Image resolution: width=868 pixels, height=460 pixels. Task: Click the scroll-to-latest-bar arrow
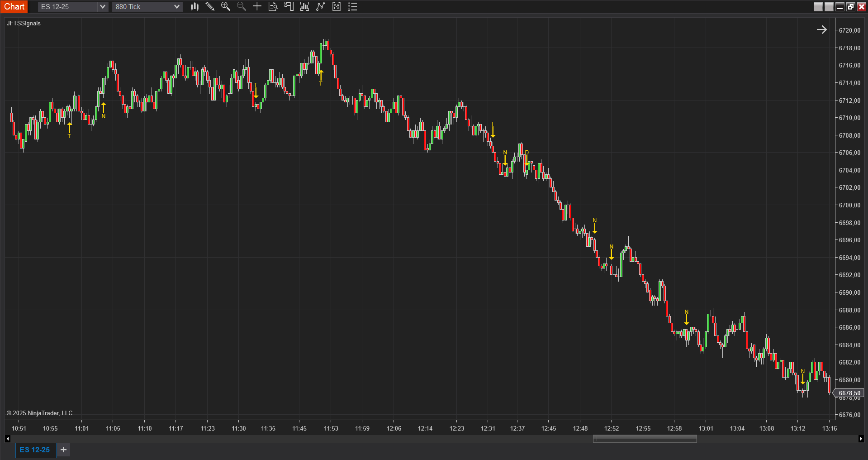coord(821,29)
